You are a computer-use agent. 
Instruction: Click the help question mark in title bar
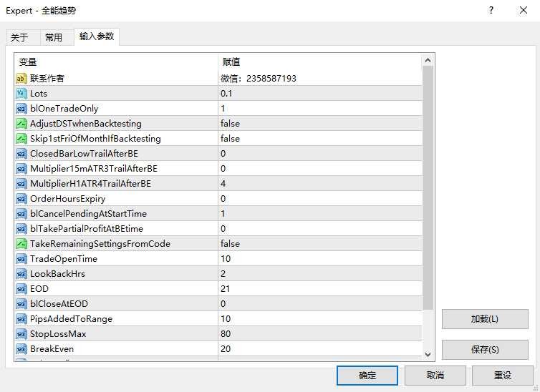[x=491, y=10]
